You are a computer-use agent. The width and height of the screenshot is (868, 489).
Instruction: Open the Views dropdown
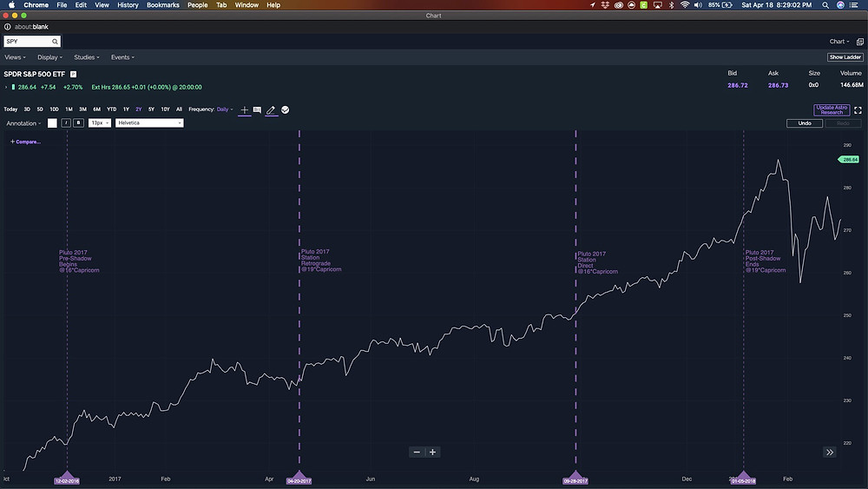click(x=15, y=57)
